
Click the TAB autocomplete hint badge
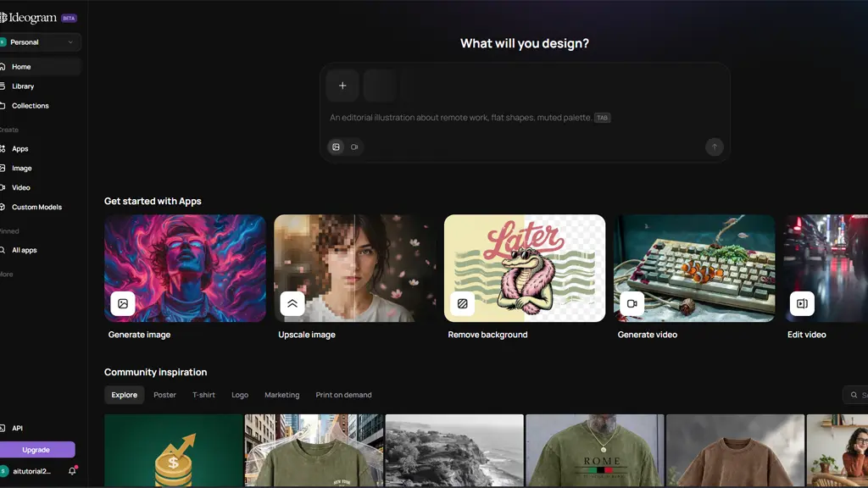[x=603, y=118]
